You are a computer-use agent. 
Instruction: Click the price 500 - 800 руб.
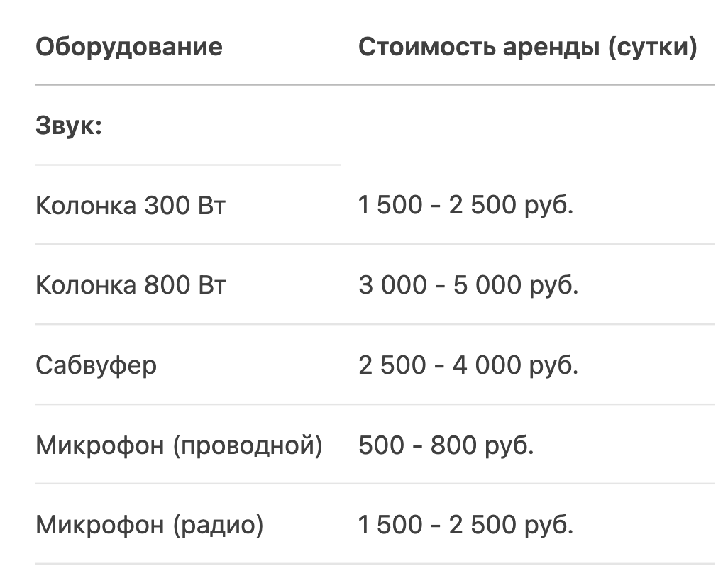point(446,445)
